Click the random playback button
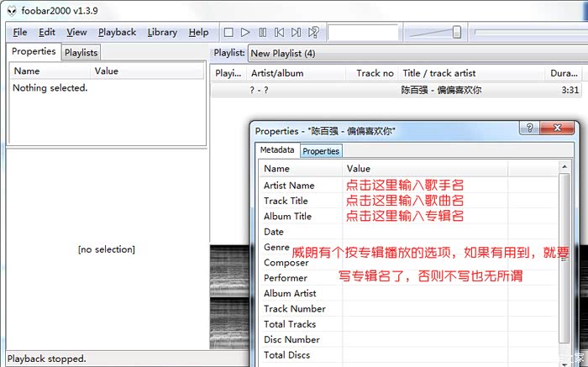The height and width of the screenshot is (367, 588). point(313,33)
